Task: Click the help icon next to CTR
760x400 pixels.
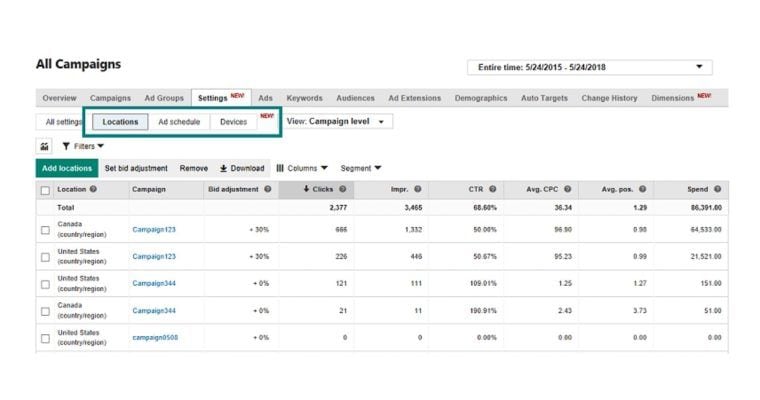Action: pos(492,189)
